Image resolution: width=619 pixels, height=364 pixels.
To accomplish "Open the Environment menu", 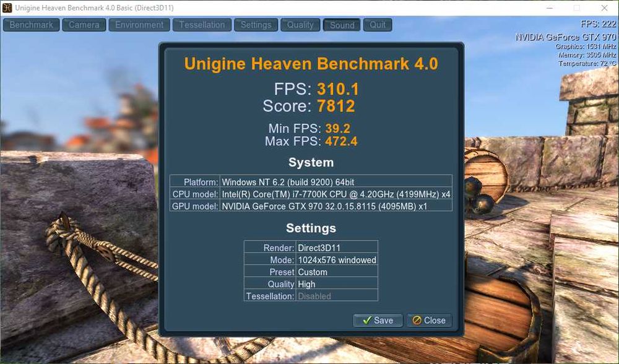I will coord(139,25).
